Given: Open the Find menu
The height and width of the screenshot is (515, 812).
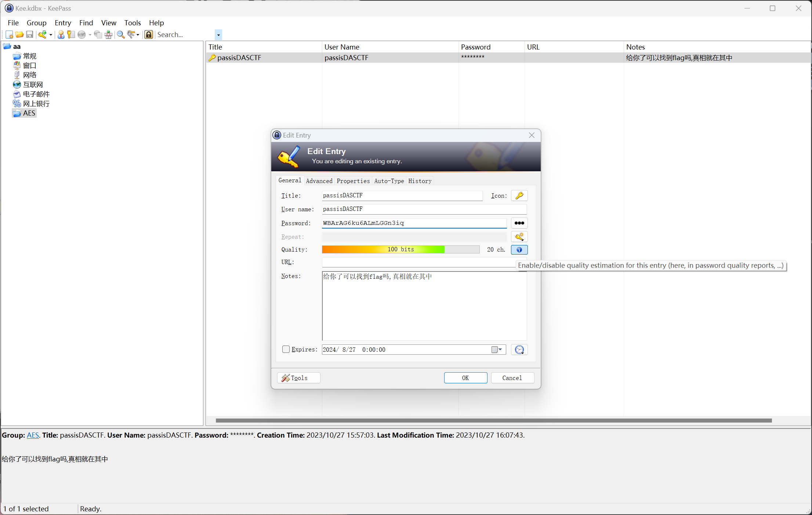Looking at the screenshot, I should [x=86, y=23].
